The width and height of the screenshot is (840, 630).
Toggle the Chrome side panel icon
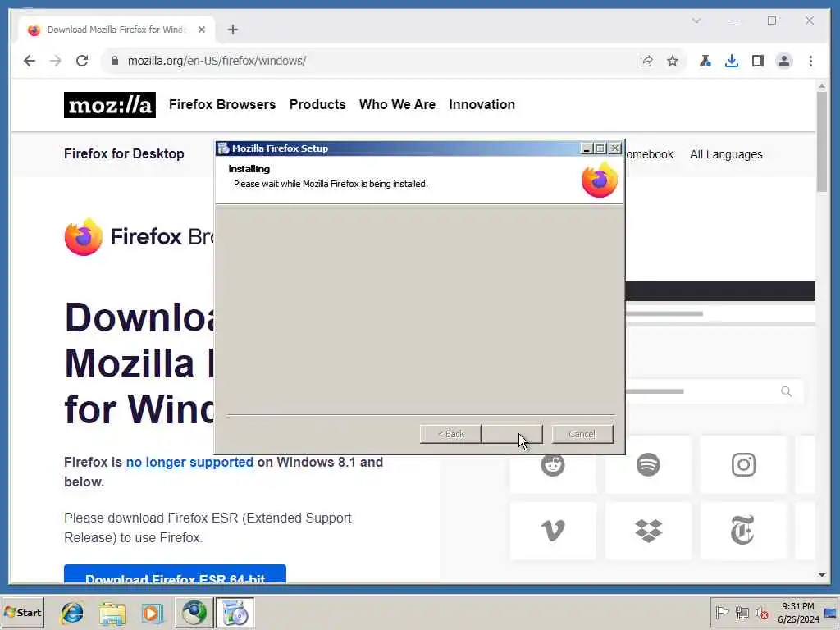(757, 61)
